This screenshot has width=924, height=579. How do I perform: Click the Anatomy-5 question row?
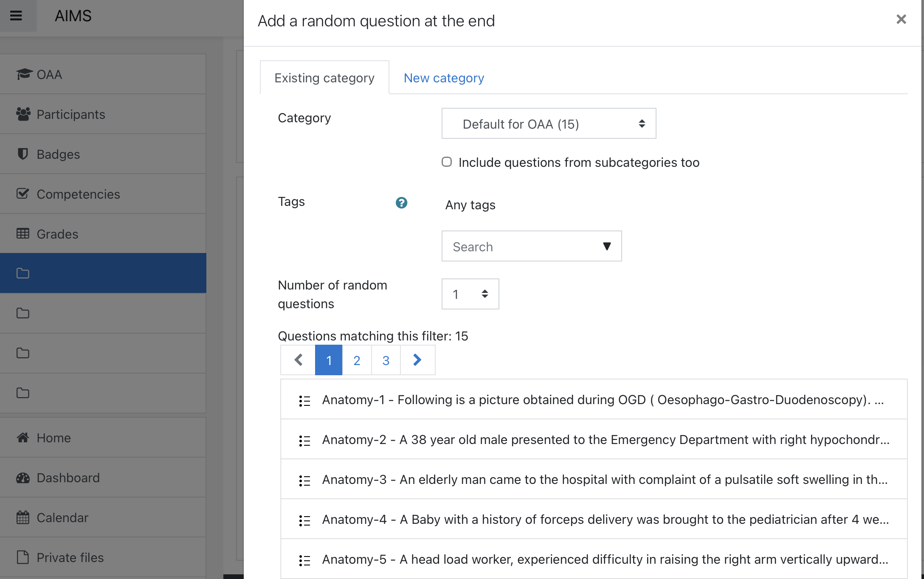[605, 559]
